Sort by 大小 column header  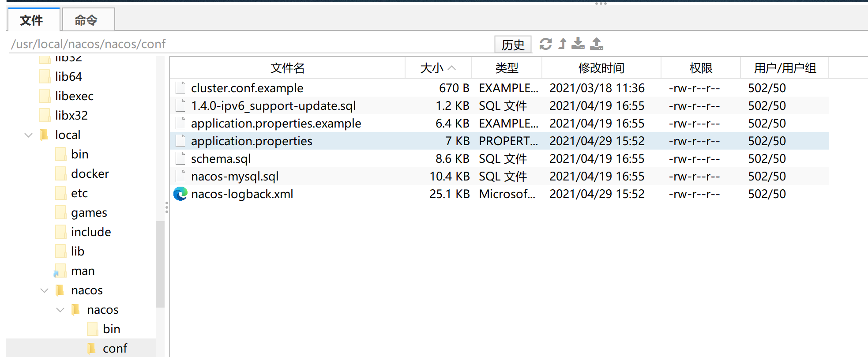tap(438, 68)
